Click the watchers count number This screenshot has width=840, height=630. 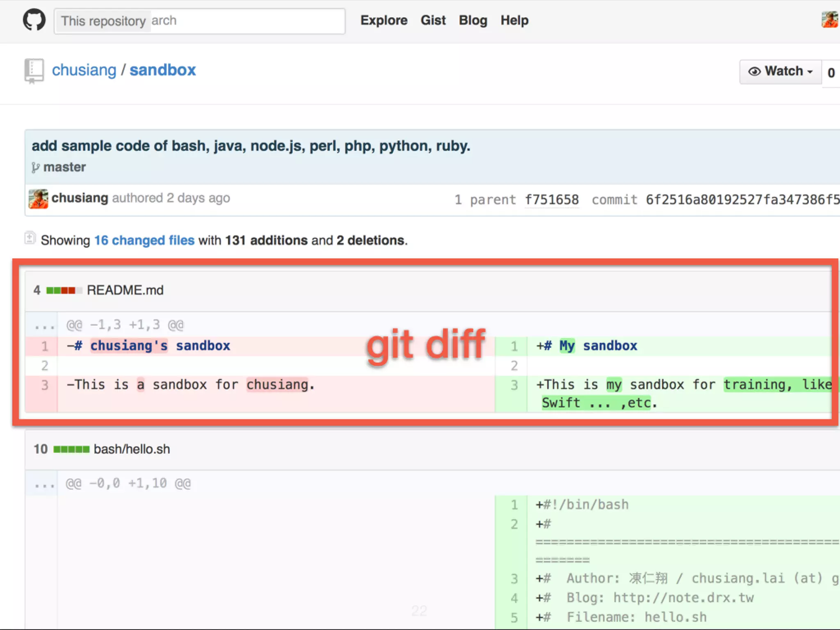tap(831, 73)
